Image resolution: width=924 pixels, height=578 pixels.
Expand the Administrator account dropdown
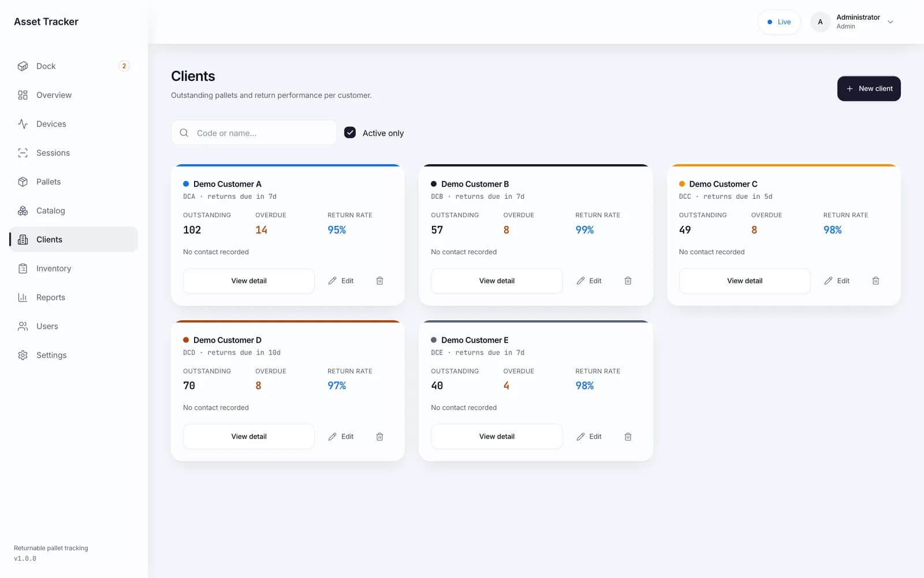click(890, 22)
